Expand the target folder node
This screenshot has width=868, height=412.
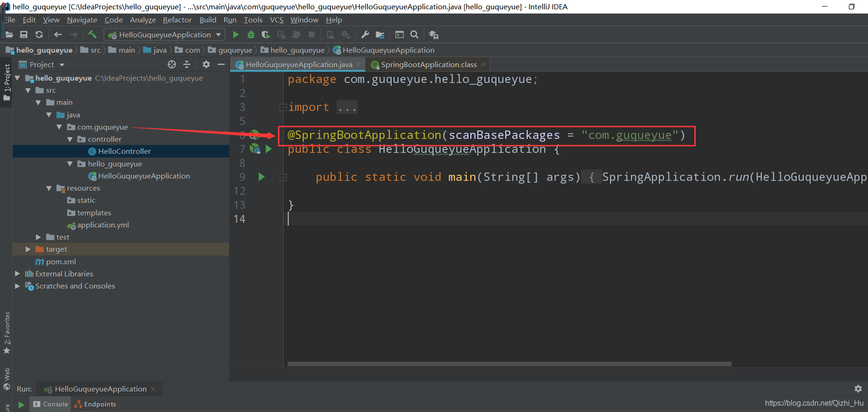point(28,249)
